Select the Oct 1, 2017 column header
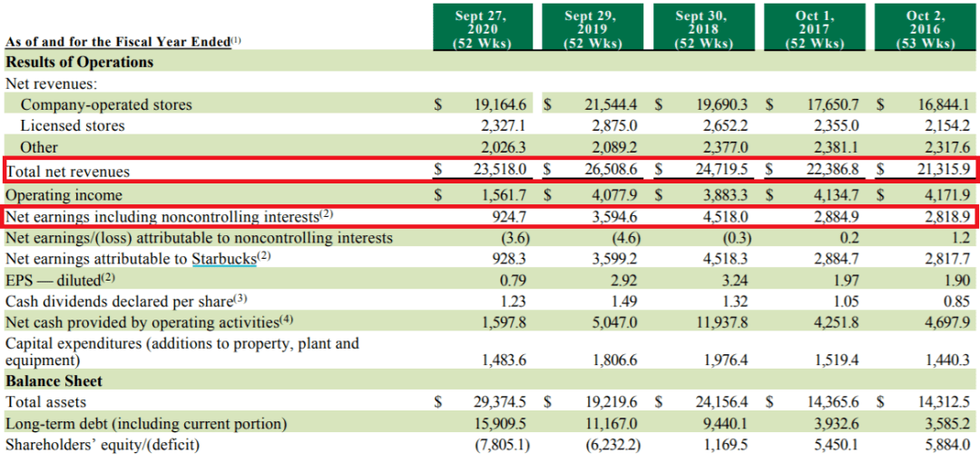 [812, 29]
